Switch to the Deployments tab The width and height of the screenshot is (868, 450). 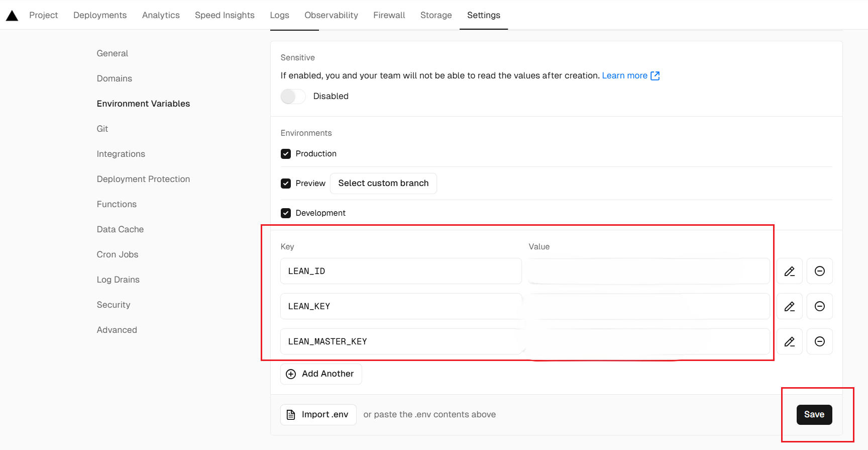(100, 15)
